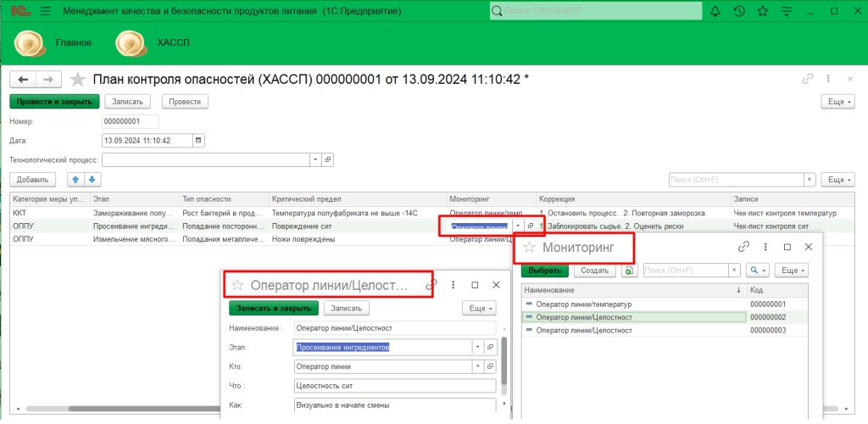Viewport: 868px width, 424px height.
Task: Copy link to the Мониторинг window
Action: (x=743, y=247)
